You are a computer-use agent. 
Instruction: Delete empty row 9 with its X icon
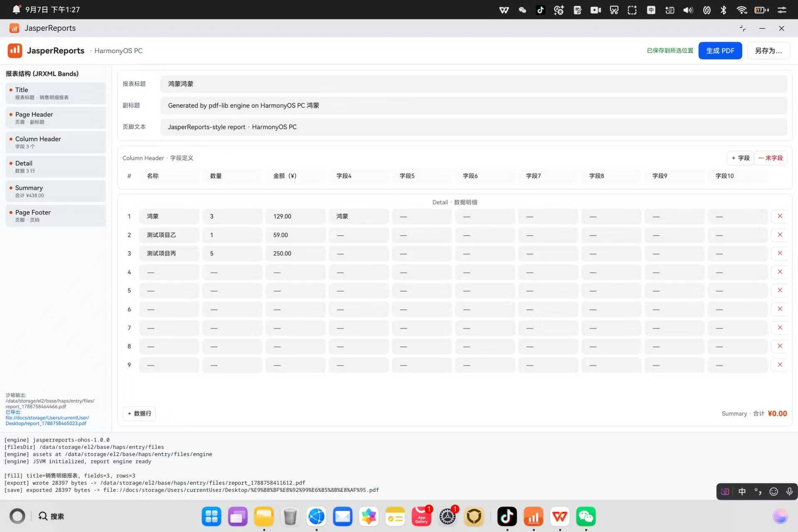[780, 365]
